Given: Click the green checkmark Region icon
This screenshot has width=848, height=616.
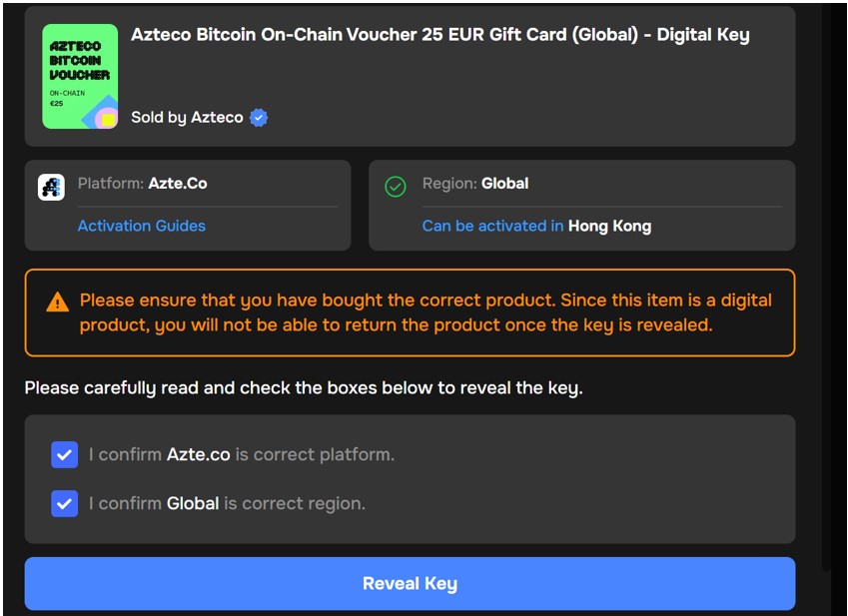Looking at the screenshot, I should [x=396, y=187].
